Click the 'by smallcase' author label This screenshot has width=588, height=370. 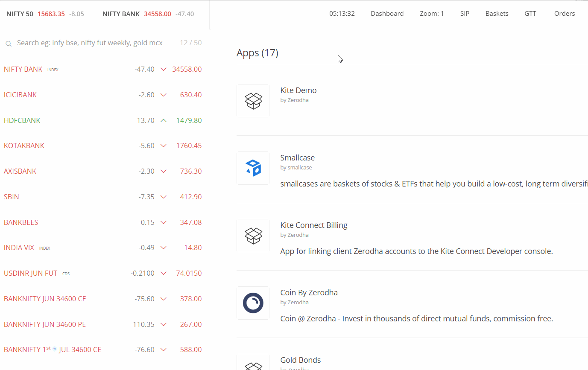click(296, 168)
